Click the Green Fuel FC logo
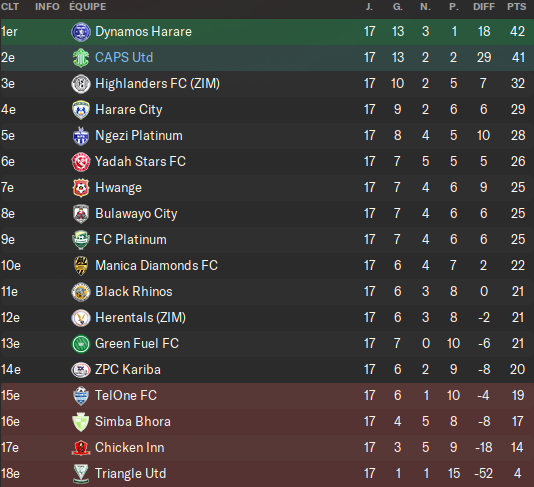Screen dimensions: 534x487 pos(81,344)
